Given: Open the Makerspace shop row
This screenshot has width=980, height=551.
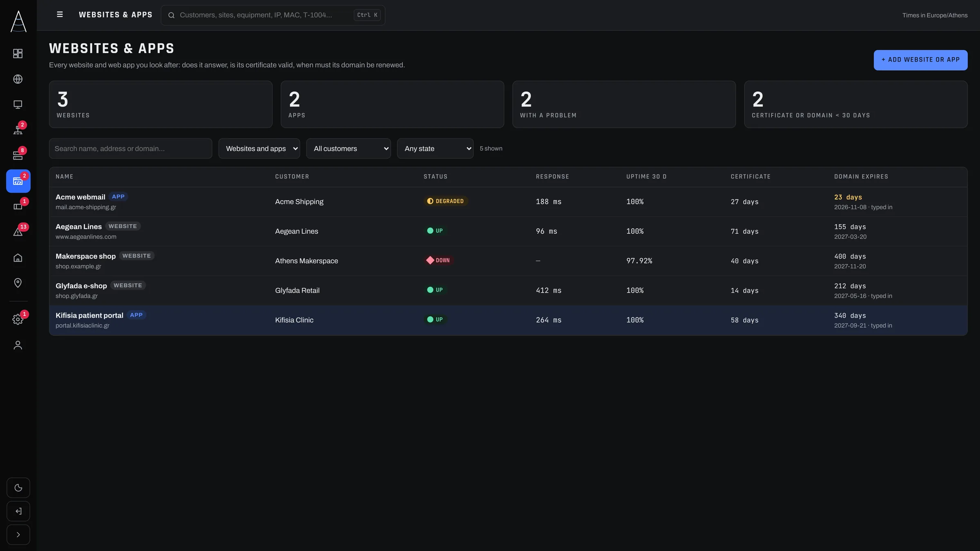Looking at the screenshot, I should point(508,261).
